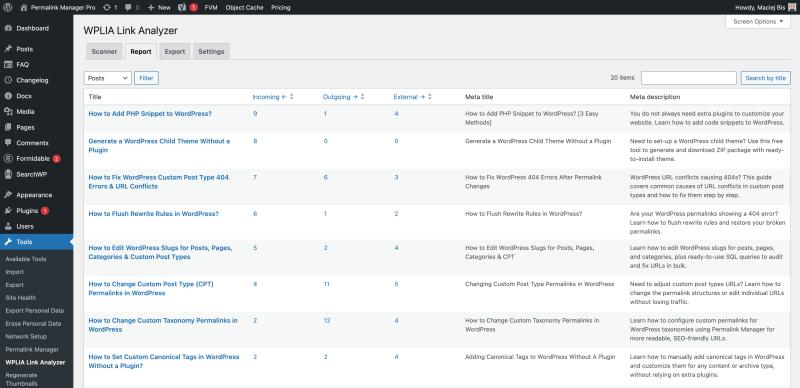This screenshot has height=388, width=800.
Task: Open Export Personal Data submenu item
Action: pos(35,311)
